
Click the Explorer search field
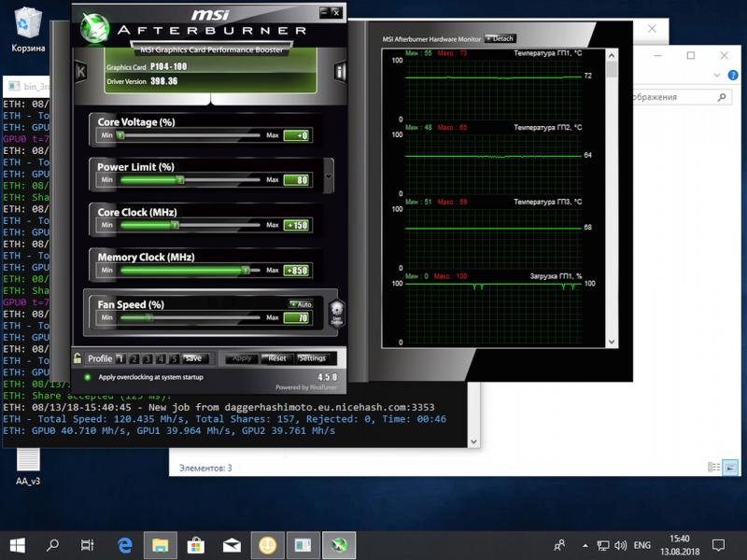(x=682, y=97)
